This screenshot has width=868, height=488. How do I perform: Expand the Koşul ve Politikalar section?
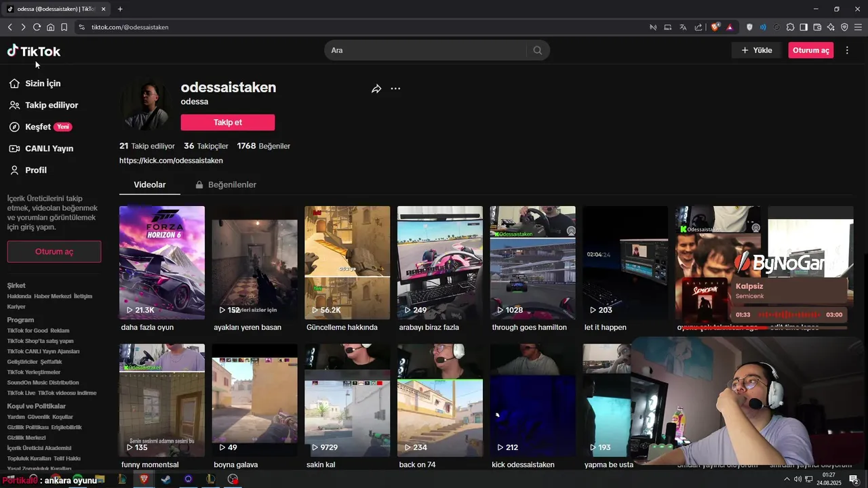point(37,406)
